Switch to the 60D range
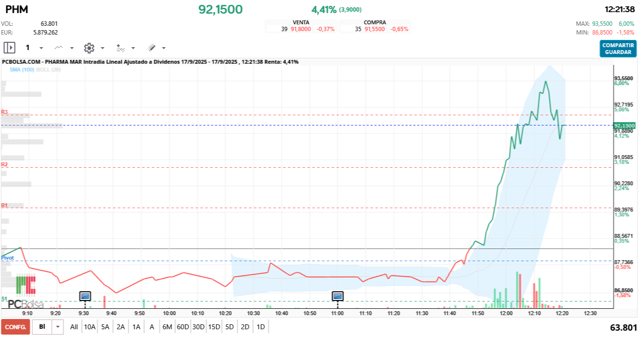 [x=183, y=327]
